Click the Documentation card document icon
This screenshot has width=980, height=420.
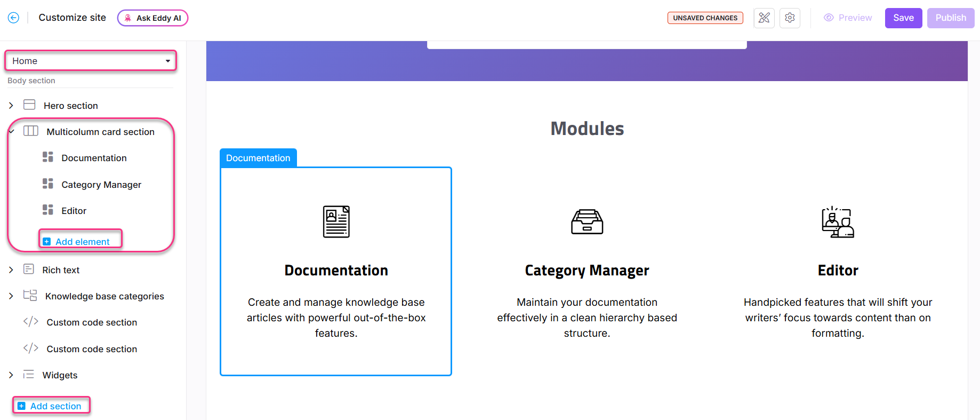pos(336,221)
